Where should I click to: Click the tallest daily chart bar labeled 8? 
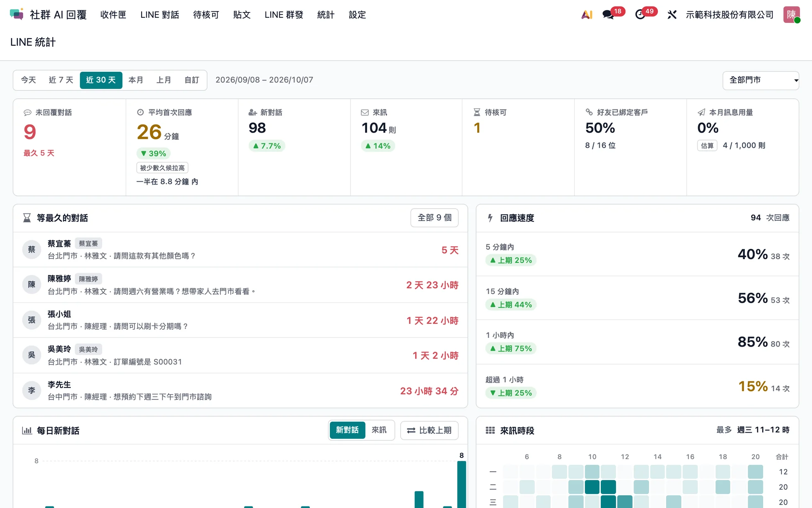click(x=462, y=484)
